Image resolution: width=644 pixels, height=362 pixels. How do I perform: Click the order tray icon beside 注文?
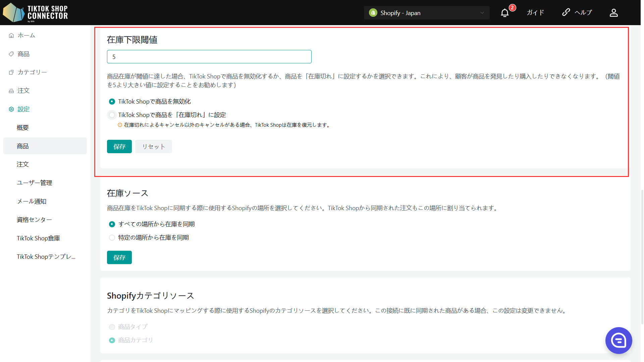pyautogui.click(x=11, y=91)
